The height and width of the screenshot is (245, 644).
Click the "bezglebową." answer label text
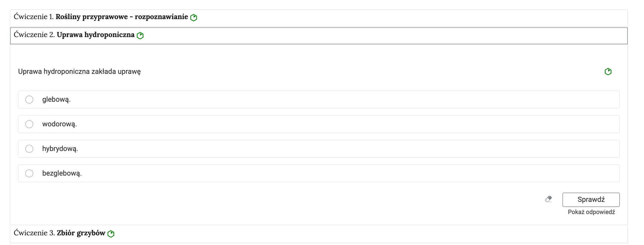point(62,173)
